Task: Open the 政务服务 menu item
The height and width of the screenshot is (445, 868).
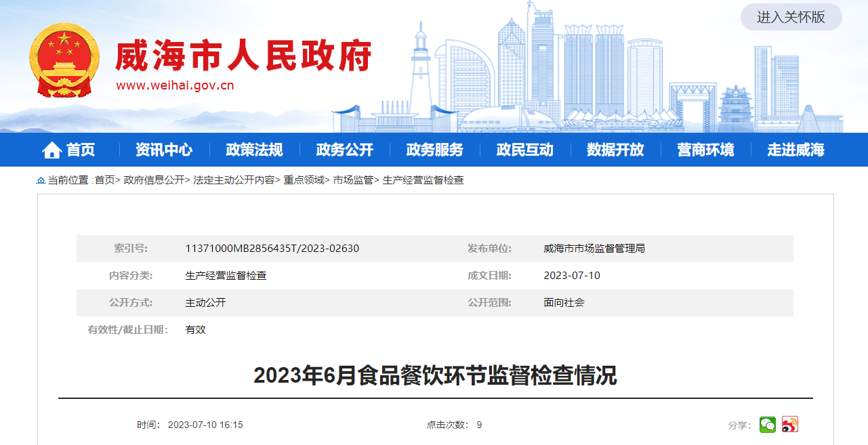Action: 434,150
